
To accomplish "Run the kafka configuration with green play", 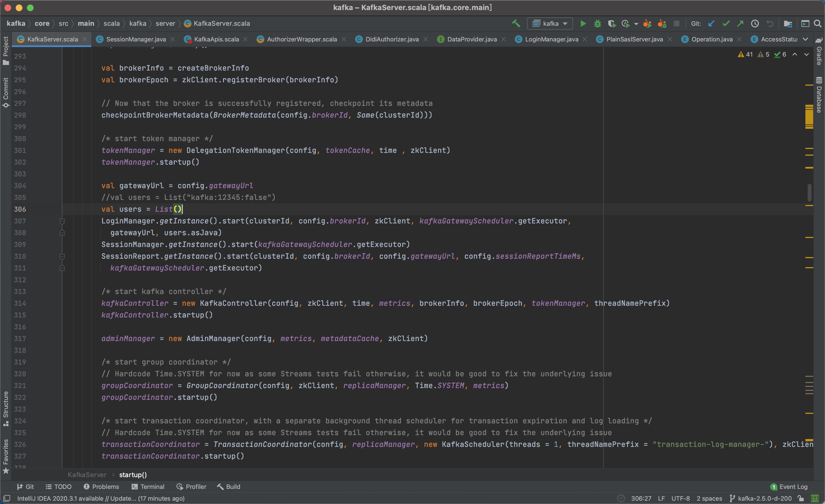I will [583, 24].
